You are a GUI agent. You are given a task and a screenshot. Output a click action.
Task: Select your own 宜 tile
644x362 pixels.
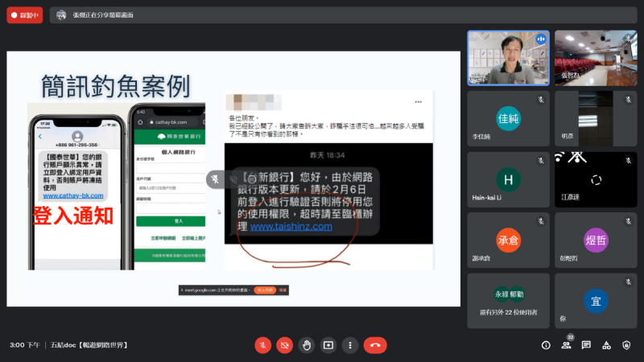tap(596, 301)
